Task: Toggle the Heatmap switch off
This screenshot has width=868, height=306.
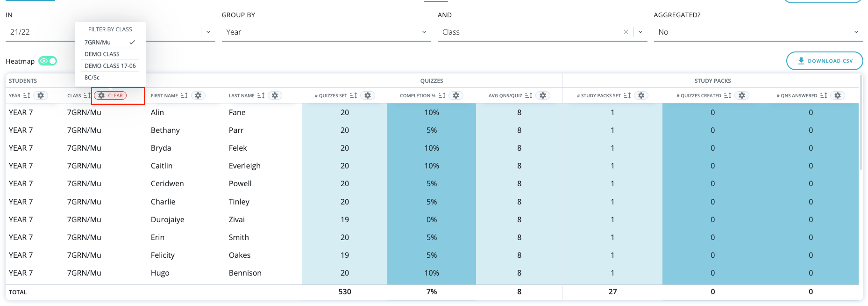Action: click(48, 61)
